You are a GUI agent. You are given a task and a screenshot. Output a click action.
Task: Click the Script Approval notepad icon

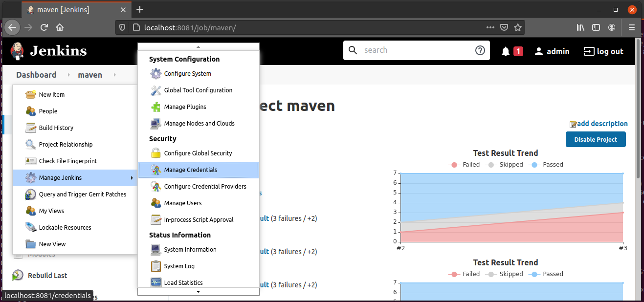tap(156, 219)
